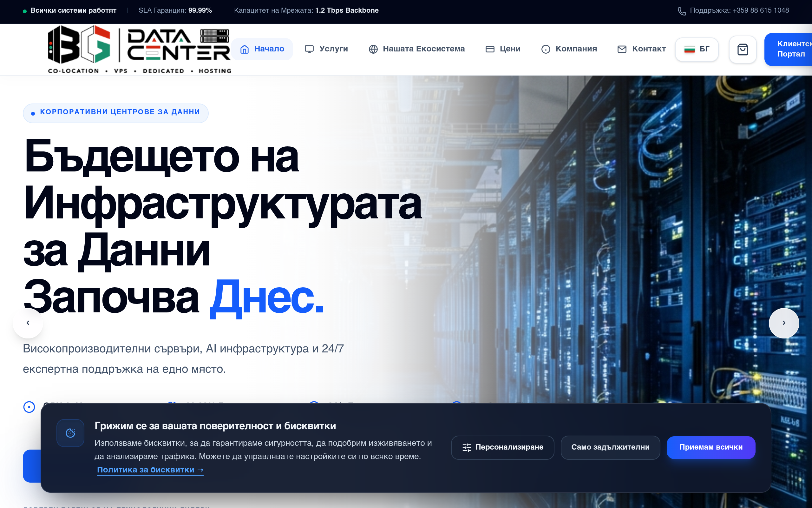Viewport: 812px width, 508px height.
Task: Click '1.2 Tbps Backbone' network capacity text
Action: click(x=347, y=10)
